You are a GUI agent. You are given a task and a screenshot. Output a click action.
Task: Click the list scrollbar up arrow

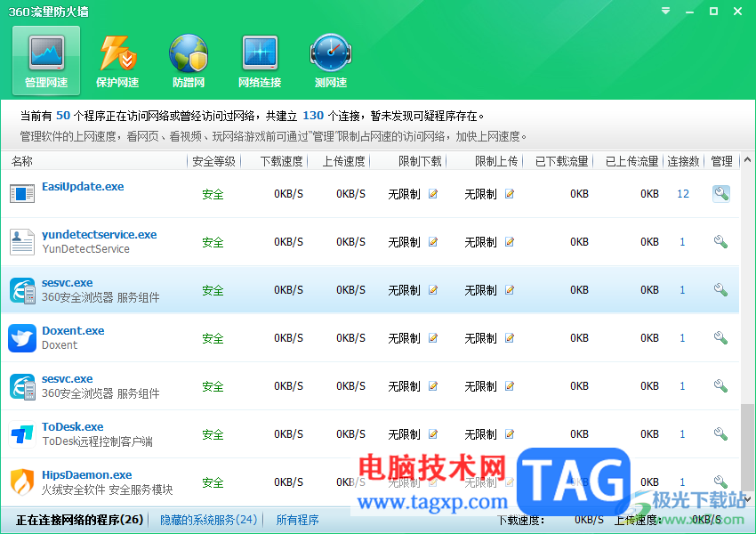click(747, 159)
